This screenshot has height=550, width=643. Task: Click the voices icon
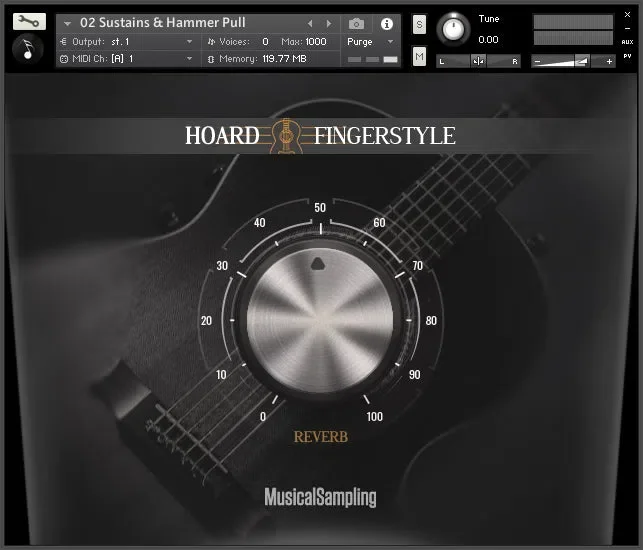pyautogui.click(x=211, y=41)
